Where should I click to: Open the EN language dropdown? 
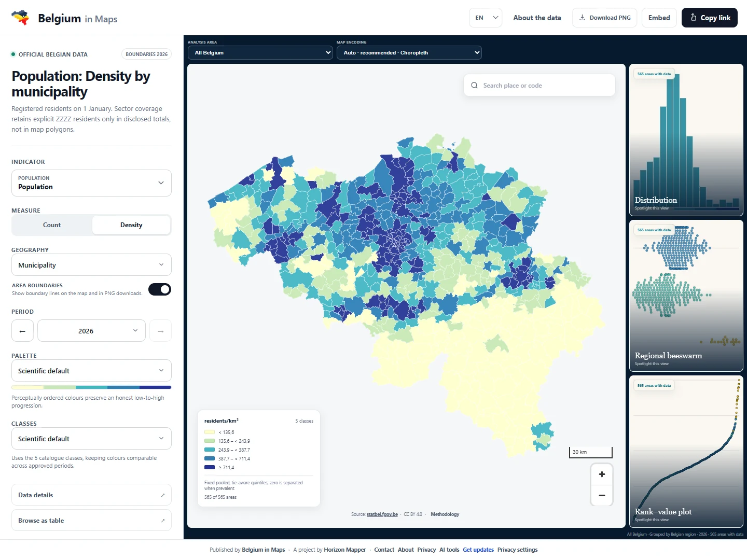pyautogui.click(x=486, y=18)
